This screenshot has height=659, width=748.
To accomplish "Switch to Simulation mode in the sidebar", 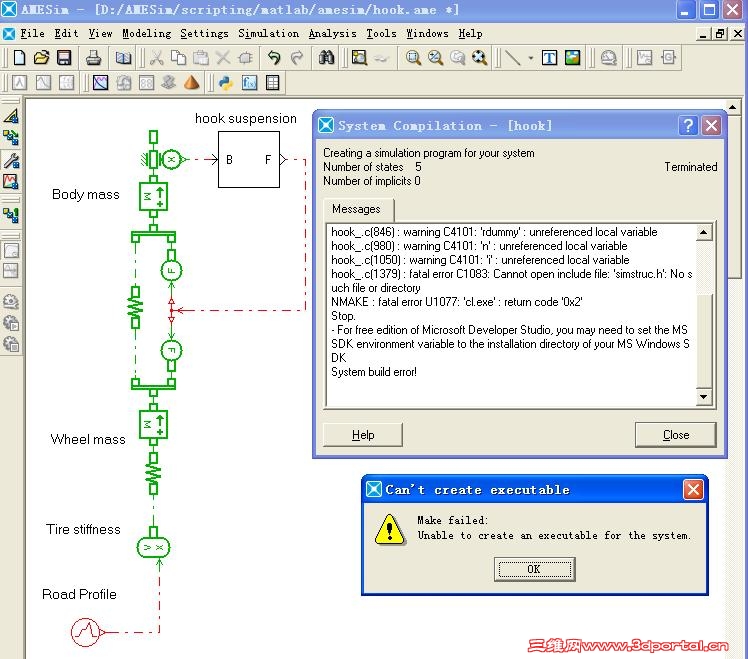I will tap(11, 181).
